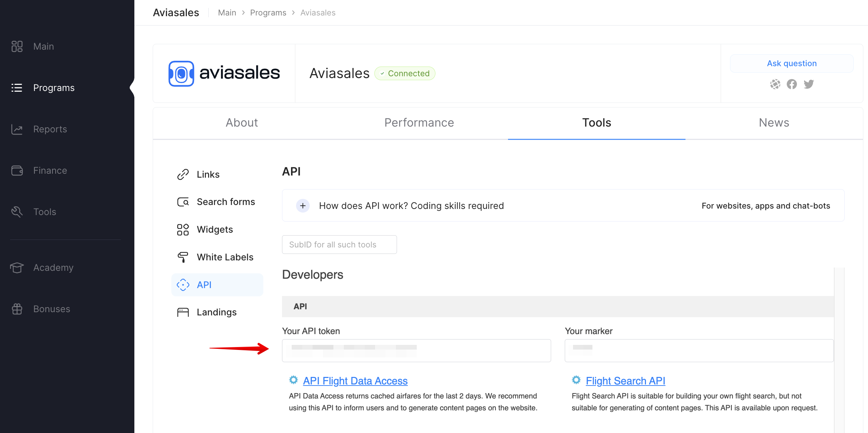Screen dimensions: 868x433
Task: Expand the How does API work plus button
Action: click(303, 206)
